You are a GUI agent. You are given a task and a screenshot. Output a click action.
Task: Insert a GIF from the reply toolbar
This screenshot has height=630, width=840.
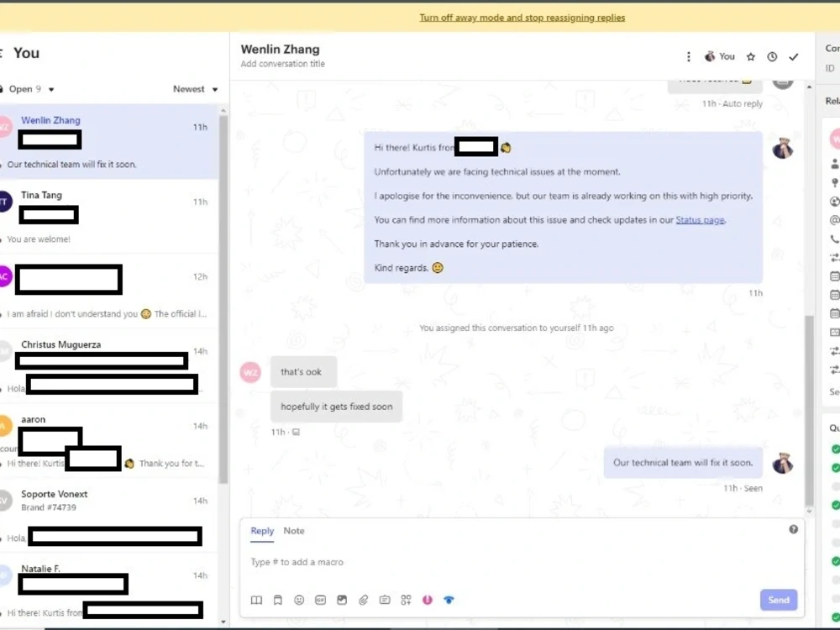tap(320, 600)
